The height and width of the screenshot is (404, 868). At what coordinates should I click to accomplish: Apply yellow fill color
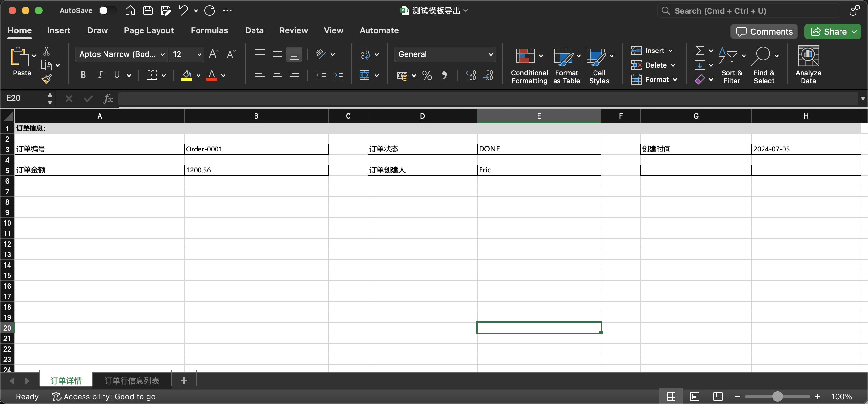pos(187,75)
